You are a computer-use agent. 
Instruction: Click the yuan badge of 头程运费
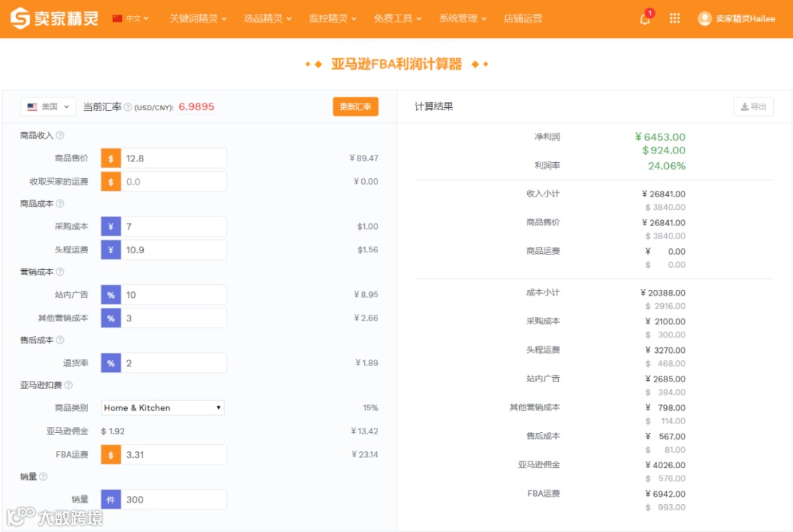point(111,249)
